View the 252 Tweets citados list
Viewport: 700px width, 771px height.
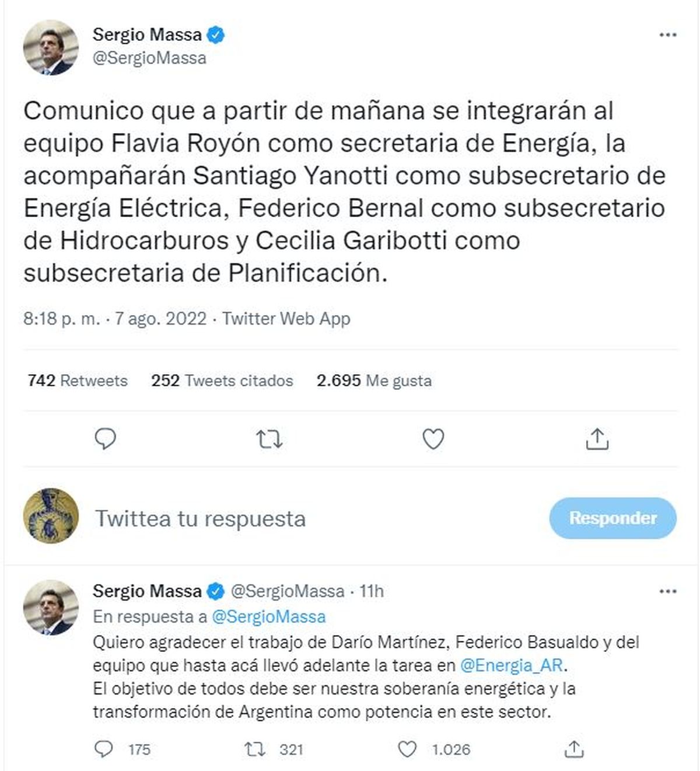222,381
